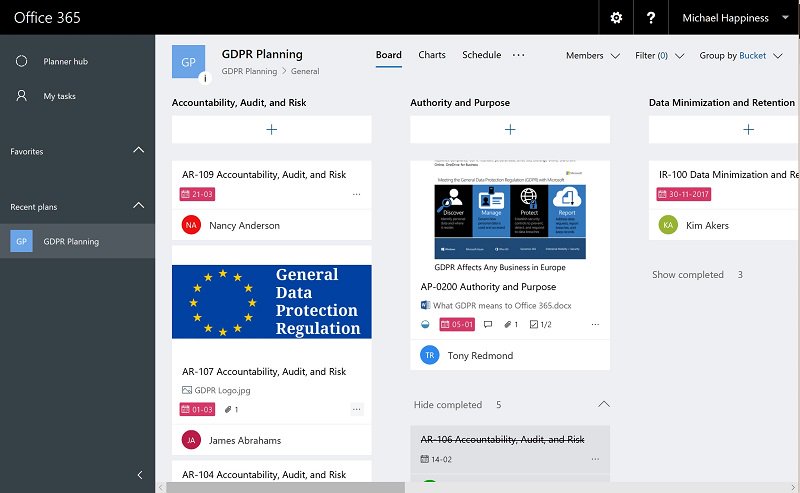
Task: Open more options on completed AR-106 card
Action: [595, 459]
